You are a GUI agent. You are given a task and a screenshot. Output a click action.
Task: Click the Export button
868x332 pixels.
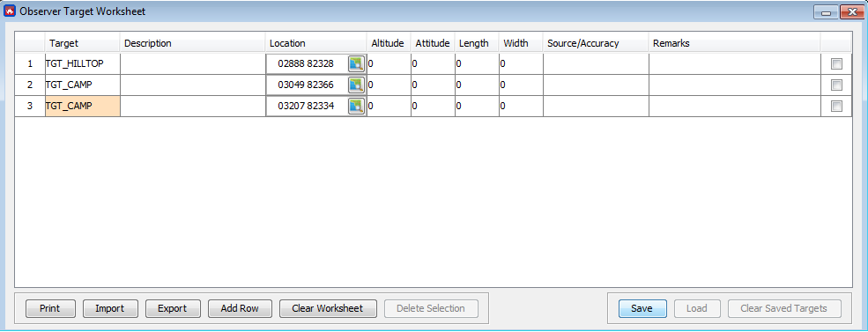point(173,308)
